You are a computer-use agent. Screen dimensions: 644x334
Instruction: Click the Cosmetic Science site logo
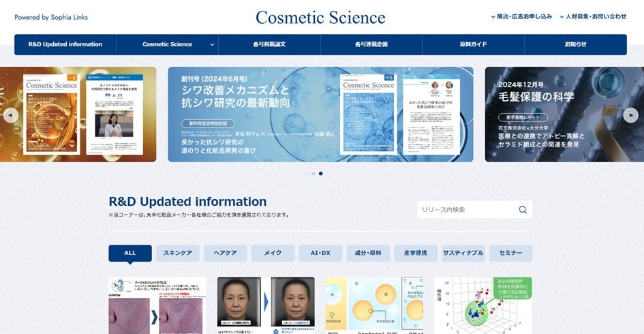[320, 17]
